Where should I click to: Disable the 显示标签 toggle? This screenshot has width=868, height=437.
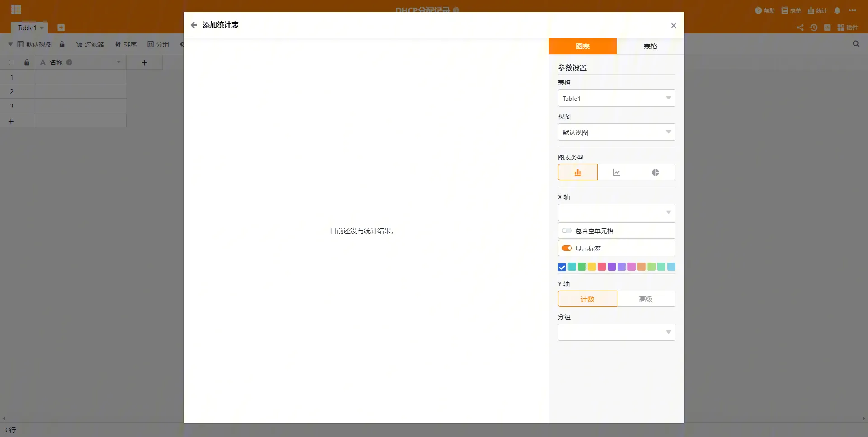pos(566,249)
